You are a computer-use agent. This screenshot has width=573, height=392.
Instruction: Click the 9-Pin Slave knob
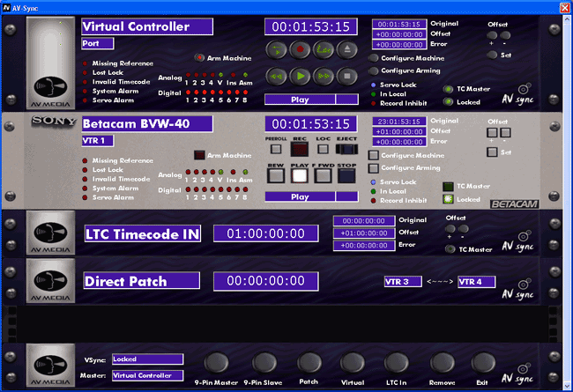tap(264, 362)
